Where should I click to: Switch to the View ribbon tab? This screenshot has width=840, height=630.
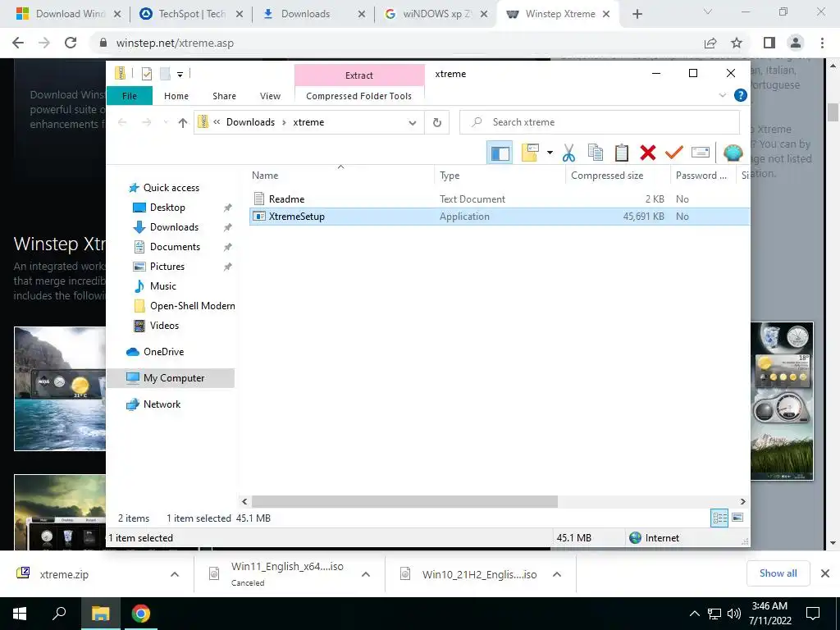click(270, 96)
